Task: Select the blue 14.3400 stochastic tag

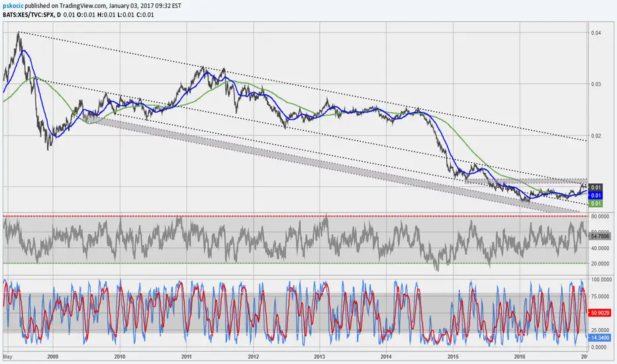Action: (x=600, y=338)
